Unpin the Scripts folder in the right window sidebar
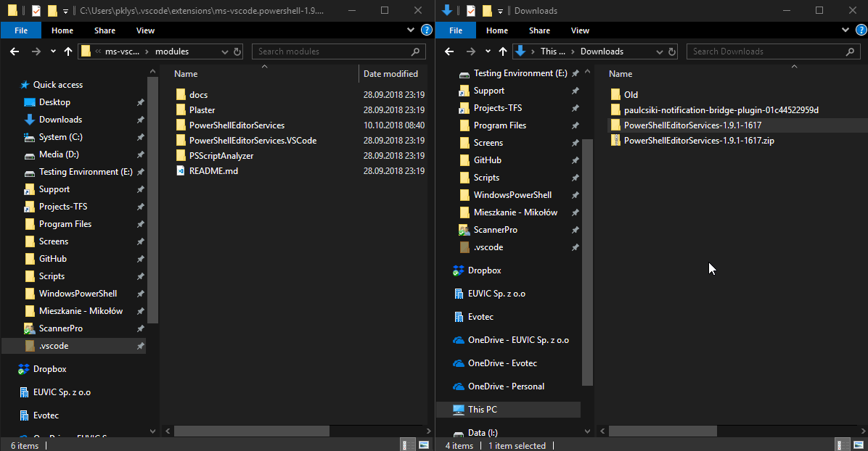 (575, 177)
